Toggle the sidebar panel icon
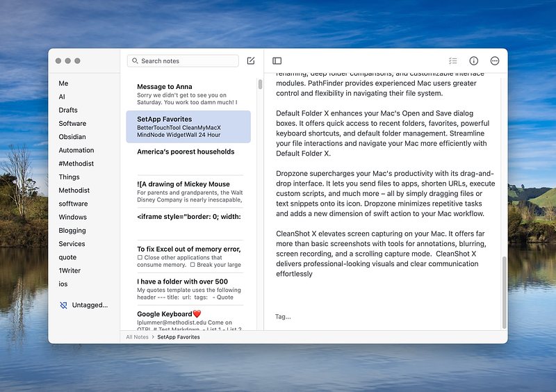This screenshot has width=556, height=392. (x=277, y=60)
